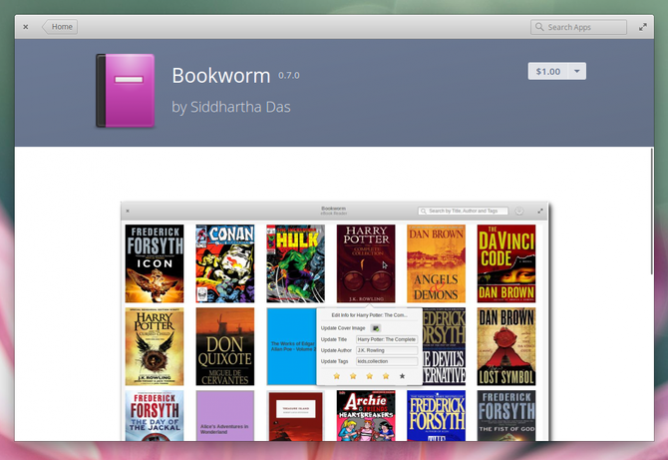The height and width of the screenshot is (460, 668).
Task: Select the blue Frederick Forsyth cover in the bottom row
Action: tap(436, 416)
